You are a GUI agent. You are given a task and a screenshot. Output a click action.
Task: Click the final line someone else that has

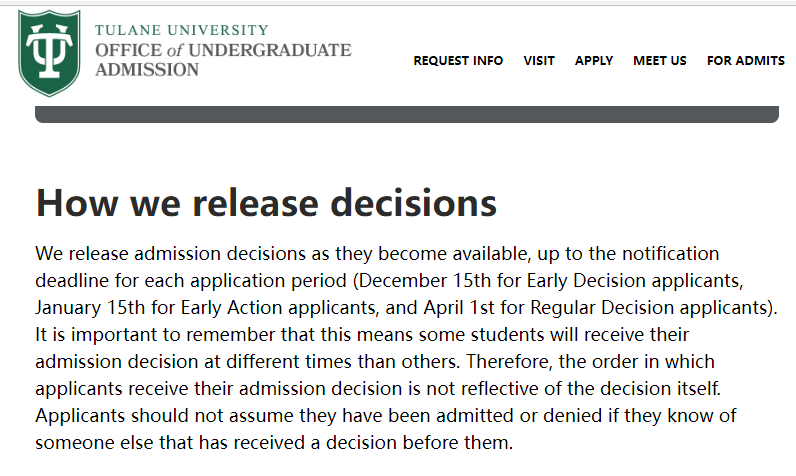click(x=274, y=443)
